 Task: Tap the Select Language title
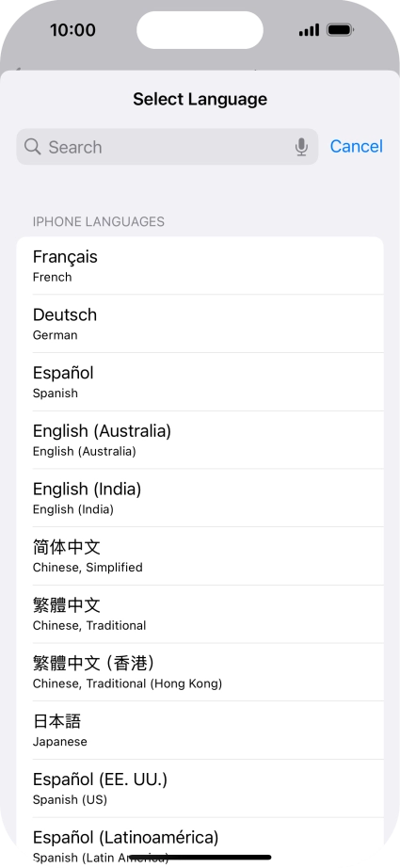pyautogui.click(x=200, y=99)
